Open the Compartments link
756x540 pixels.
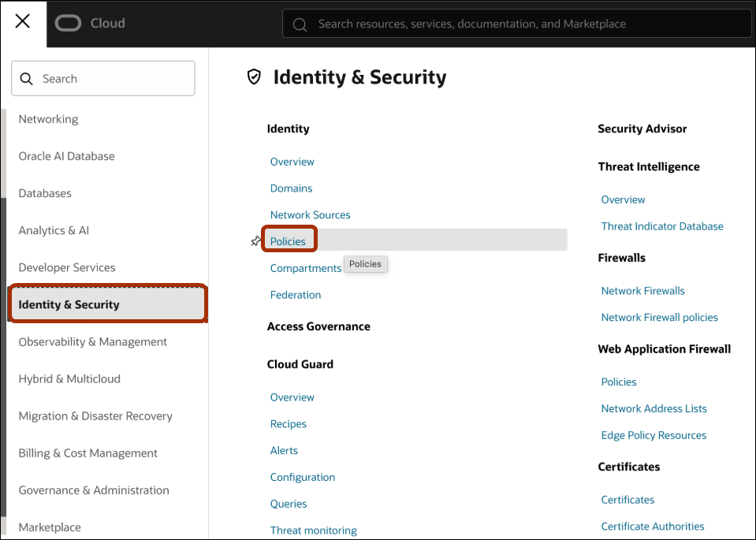[x=306, y=268]
